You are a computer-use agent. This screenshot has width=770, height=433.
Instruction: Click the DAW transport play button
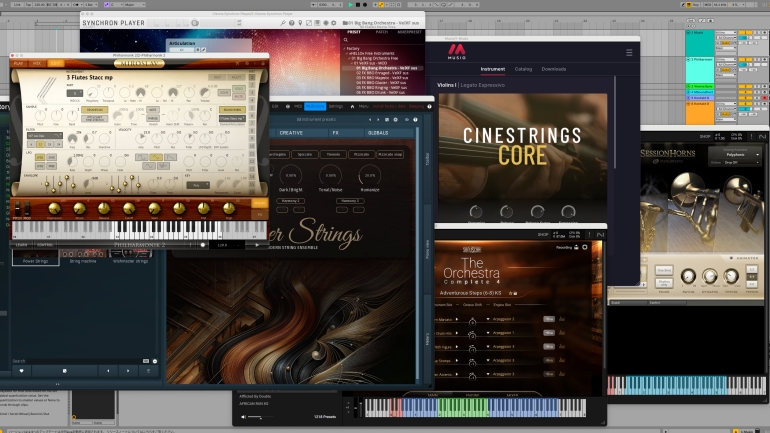[350, 4]
